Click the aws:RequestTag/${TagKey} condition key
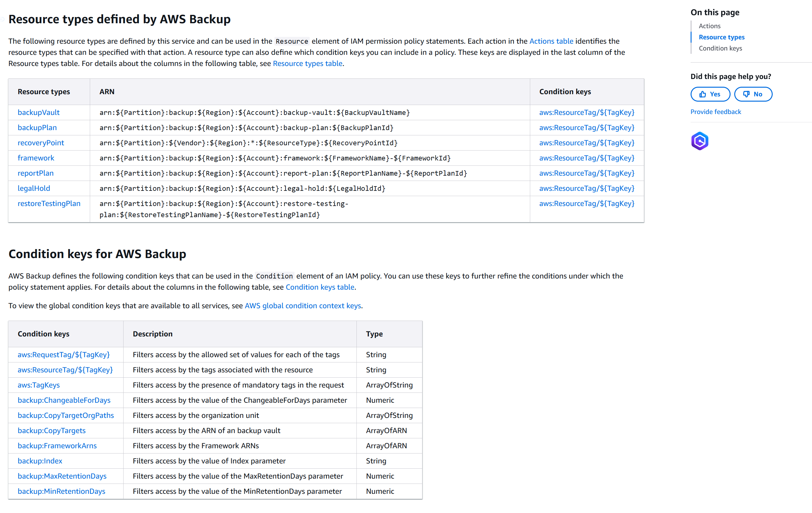Image resolution: width=812 pixels, height=513 pixels. [64, 354]
